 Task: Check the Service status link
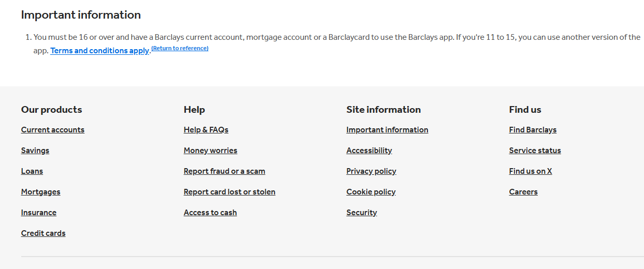(535, 151)
